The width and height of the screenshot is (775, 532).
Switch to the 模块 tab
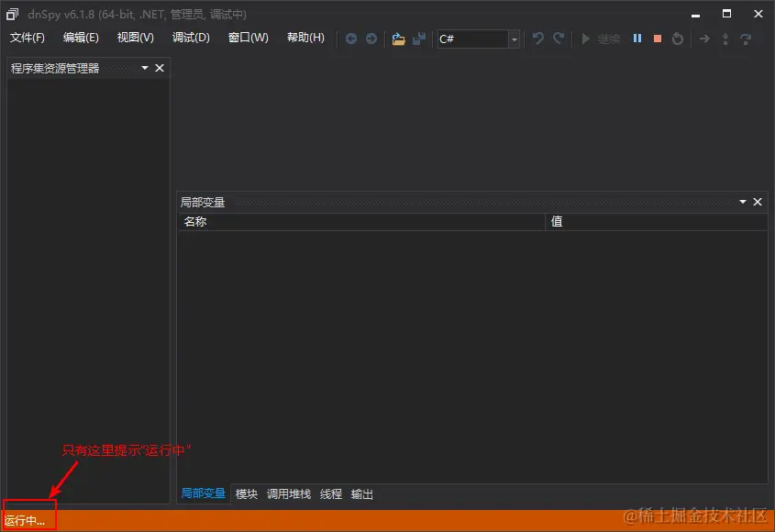[246, 493]
